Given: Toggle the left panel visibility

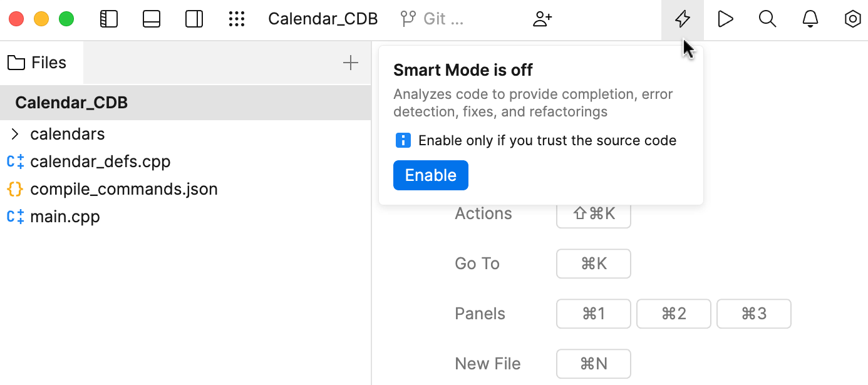Looking at the screenshot, I should click(x=108, y=19).
